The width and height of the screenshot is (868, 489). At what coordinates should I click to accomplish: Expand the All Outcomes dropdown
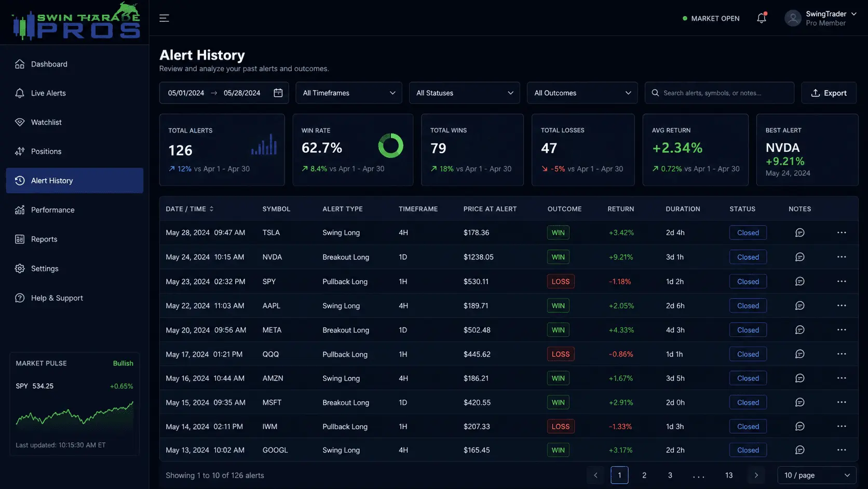(x=582, y=93)
